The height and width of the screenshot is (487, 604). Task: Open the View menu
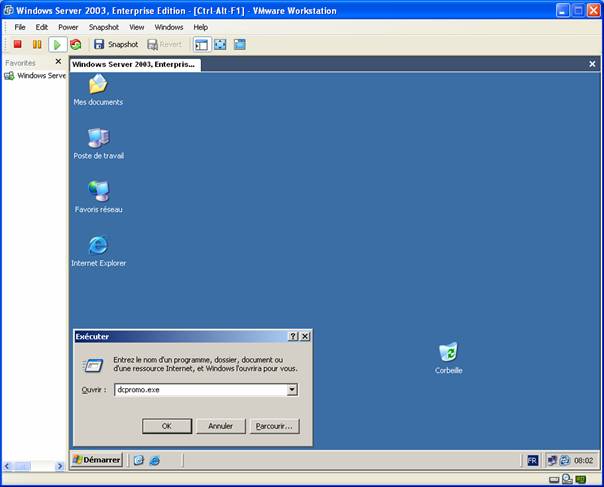coord(136,27)
